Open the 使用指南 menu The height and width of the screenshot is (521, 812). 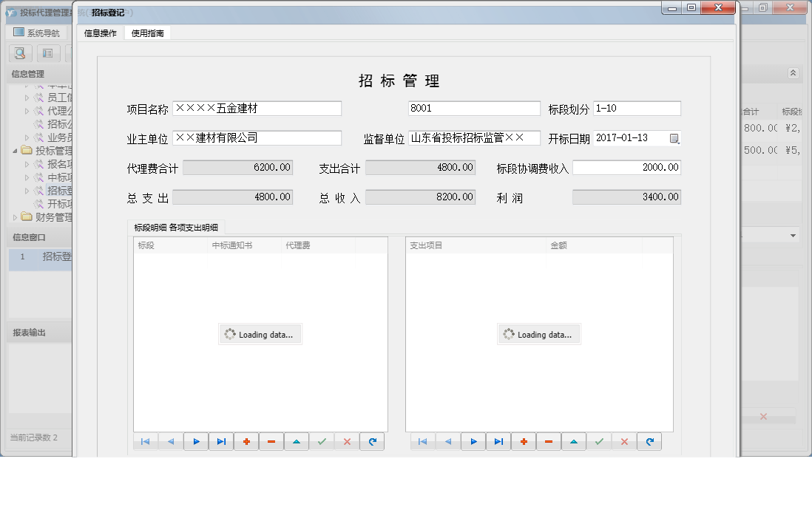click(x=147, y=33)
